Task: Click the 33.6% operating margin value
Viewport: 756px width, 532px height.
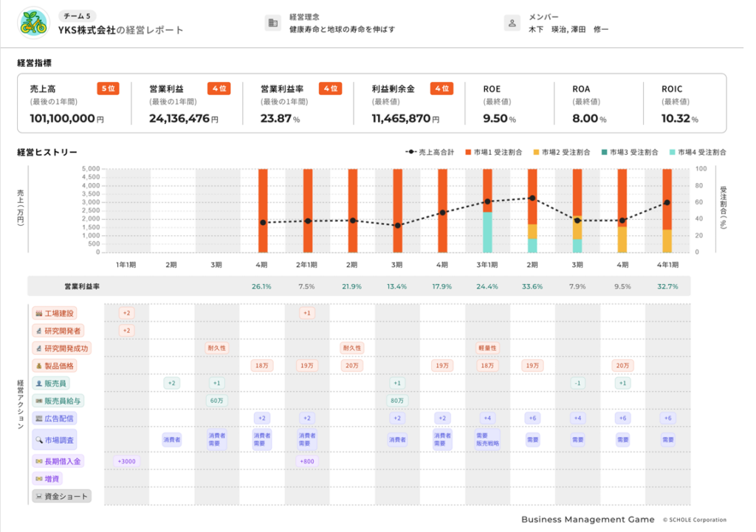Action: click(x=532, y=286)
